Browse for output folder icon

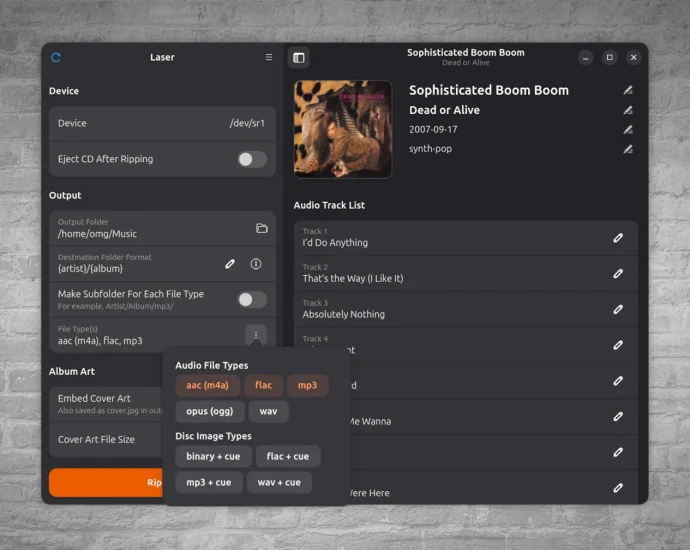point(262,228)
